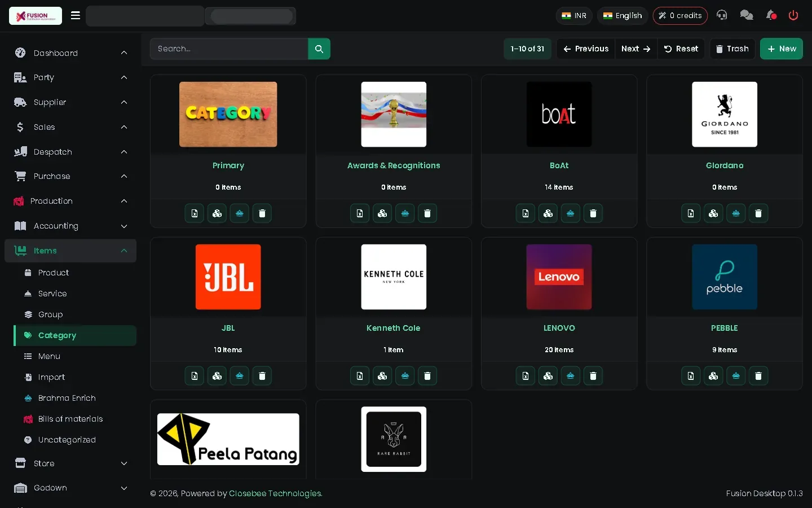Click the lotus Brahma icon under LENOVO
This screenshot has width=812, height=508.
coord(571,376)
